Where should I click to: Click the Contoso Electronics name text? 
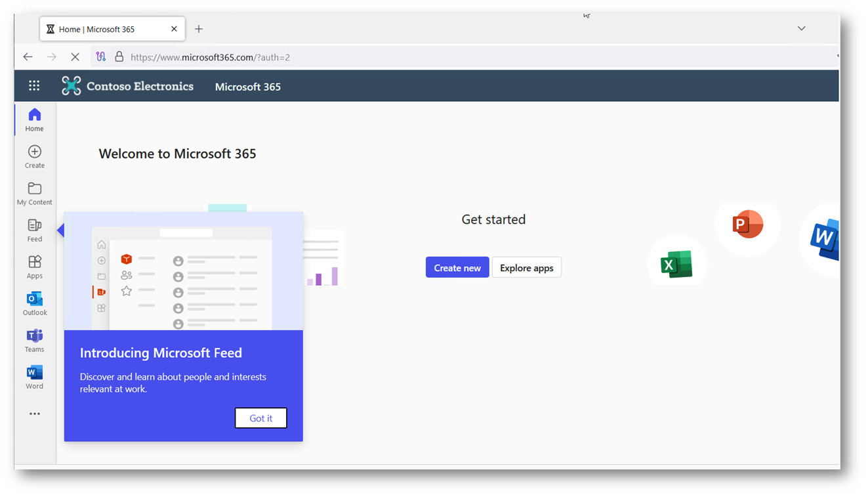point(140,86)
